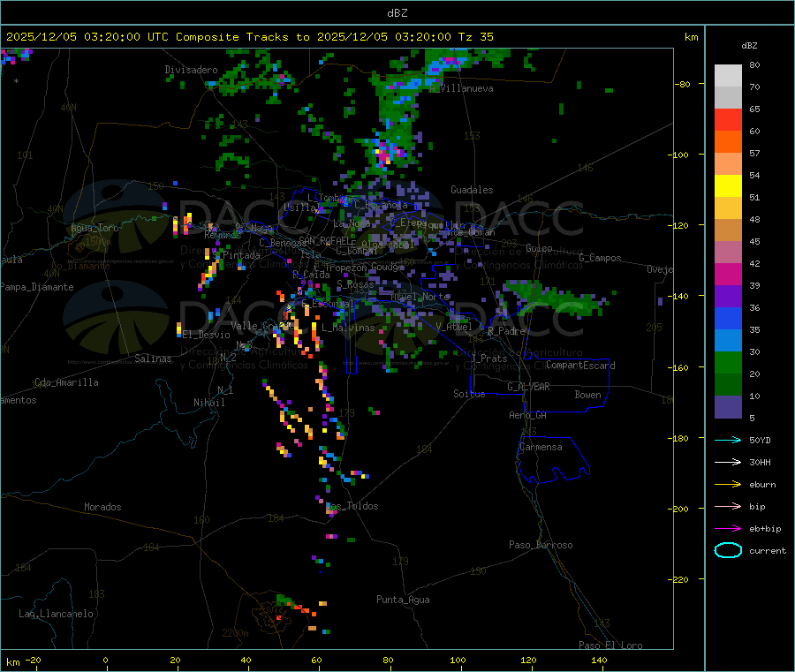Click the bip pink arrow legend icon
The image size is (795, 672).
tap(728, 506)
